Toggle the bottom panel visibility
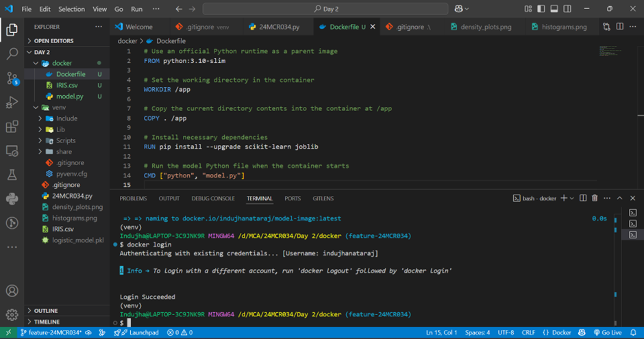 click(x=554, y=9)
